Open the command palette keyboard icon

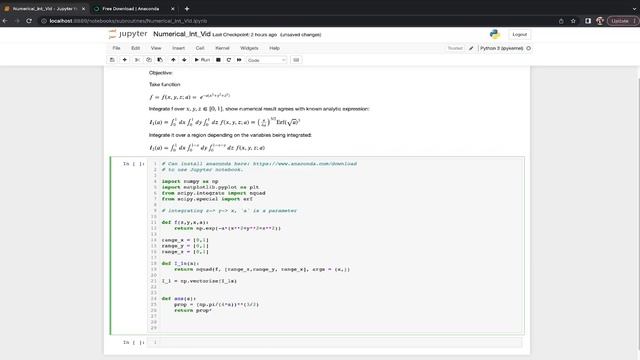[296, 60]
